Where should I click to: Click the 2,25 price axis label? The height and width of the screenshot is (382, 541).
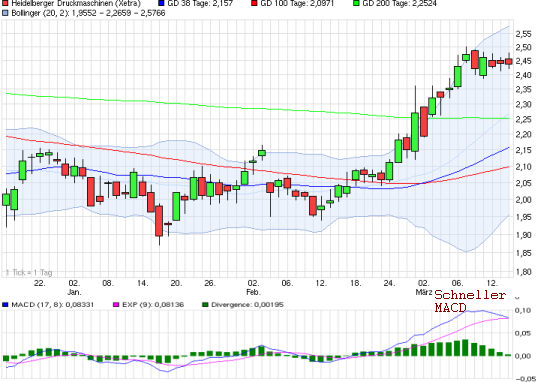pyautogui.click(x=524, y=119)
